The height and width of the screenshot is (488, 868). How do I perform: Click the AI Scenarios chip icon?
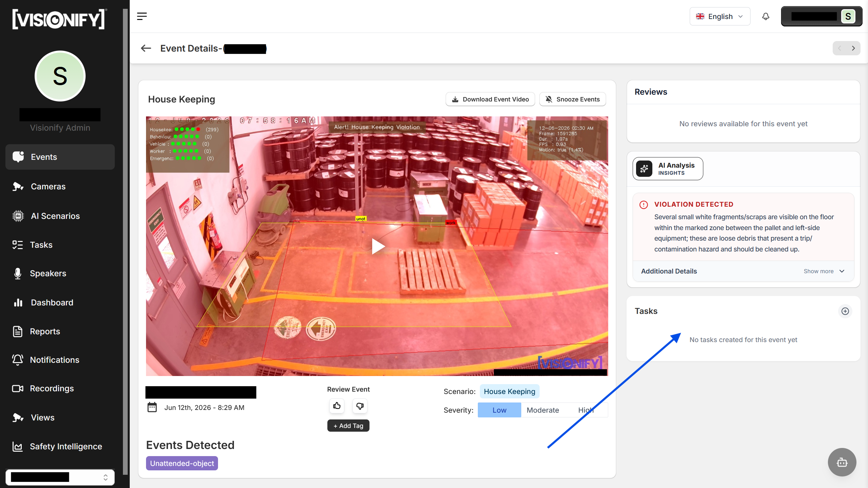click(18, 216)
